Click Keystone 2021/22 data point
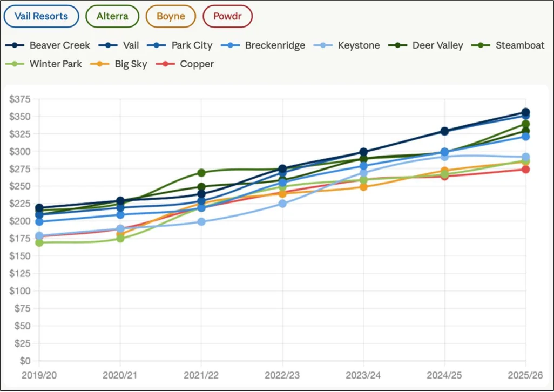The height and width of the screenshot is (392, 554). 201,222
